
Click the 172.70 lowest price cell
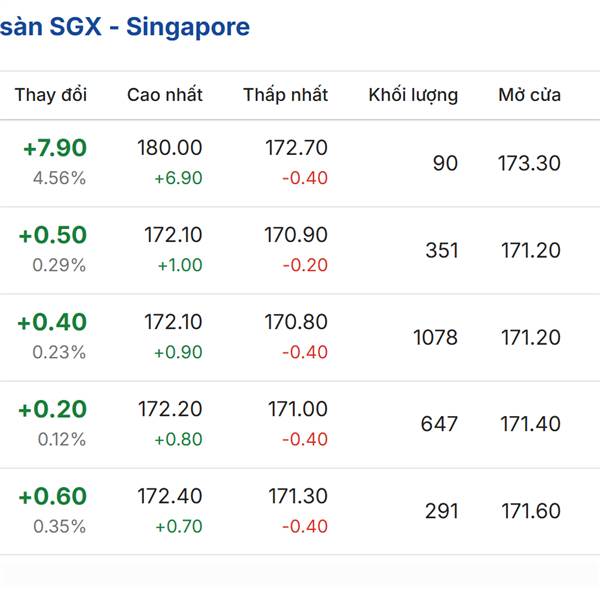click(296, 148)
